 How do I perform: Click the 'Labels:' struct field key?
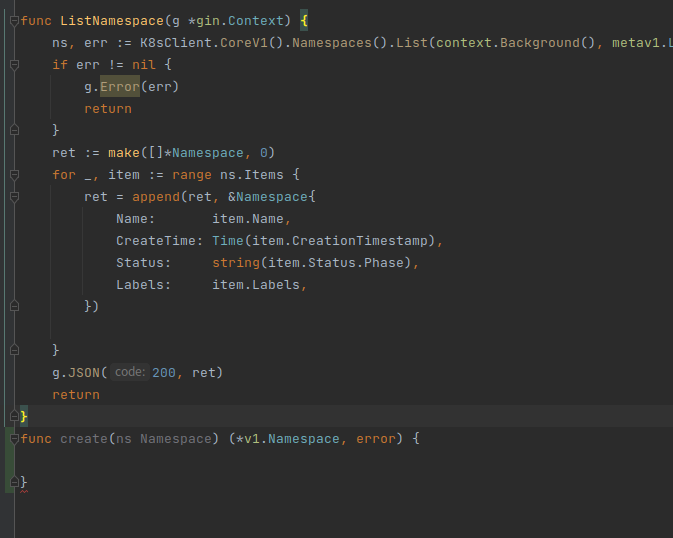click(x=143, y=285)
